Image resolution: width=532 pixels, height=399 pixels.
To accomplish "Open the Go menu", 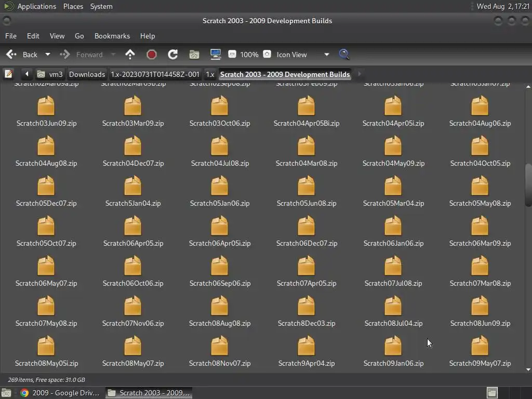I will [x=79, y=36].
